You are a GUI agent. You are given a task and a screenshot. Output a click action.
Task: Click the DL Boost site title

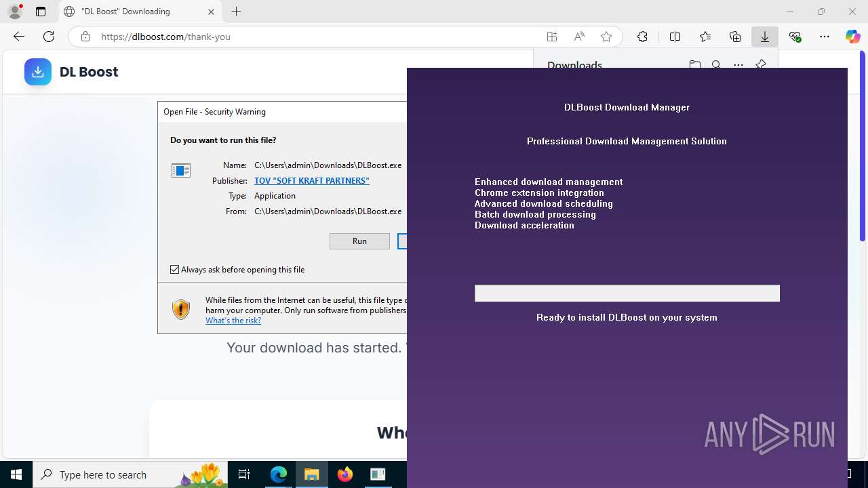[x=89, y=72]
